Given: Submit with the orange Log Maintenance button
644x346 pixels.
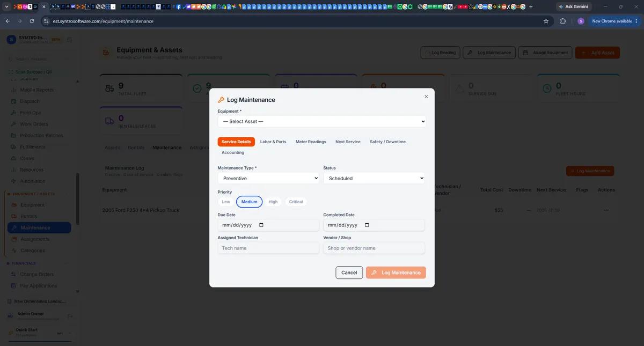Looking at the screenshot, I should click(396, 273).
